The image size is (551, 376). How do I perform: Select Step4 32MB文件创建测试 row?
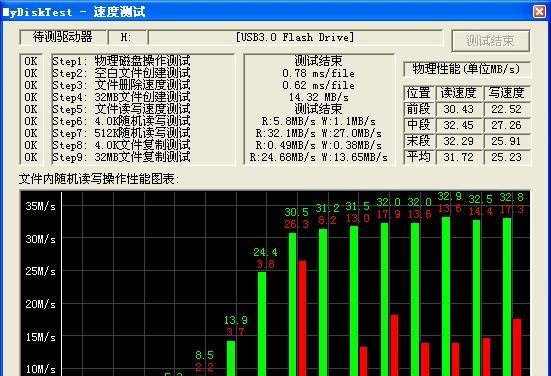[x=121, y=97]
